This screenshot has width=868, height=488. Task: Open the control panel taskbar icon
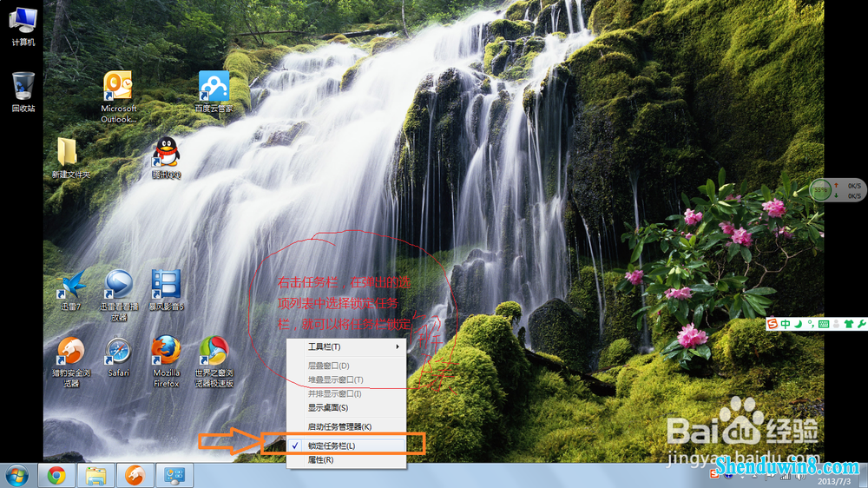coord(174,475)
